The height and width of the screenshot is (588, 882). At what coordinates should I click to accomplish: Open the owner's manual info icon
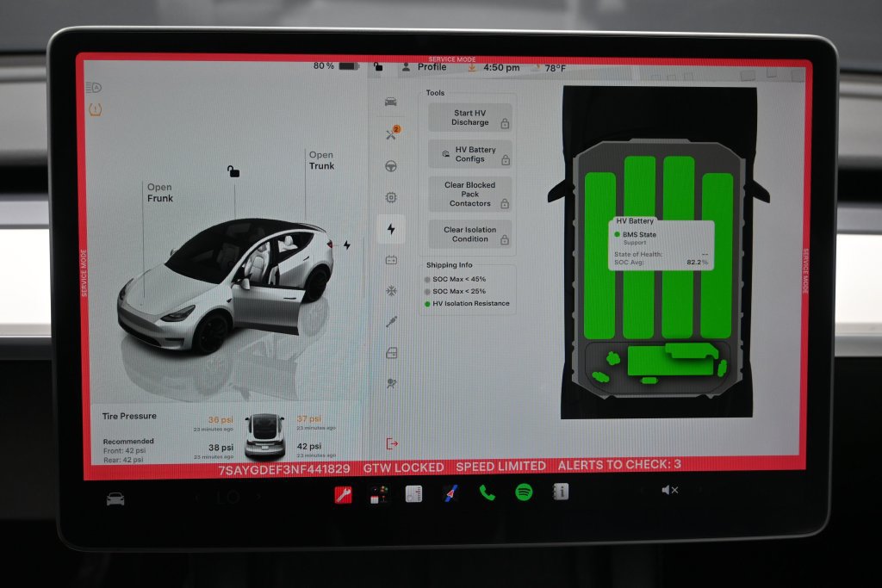click(x=561, y=492)
